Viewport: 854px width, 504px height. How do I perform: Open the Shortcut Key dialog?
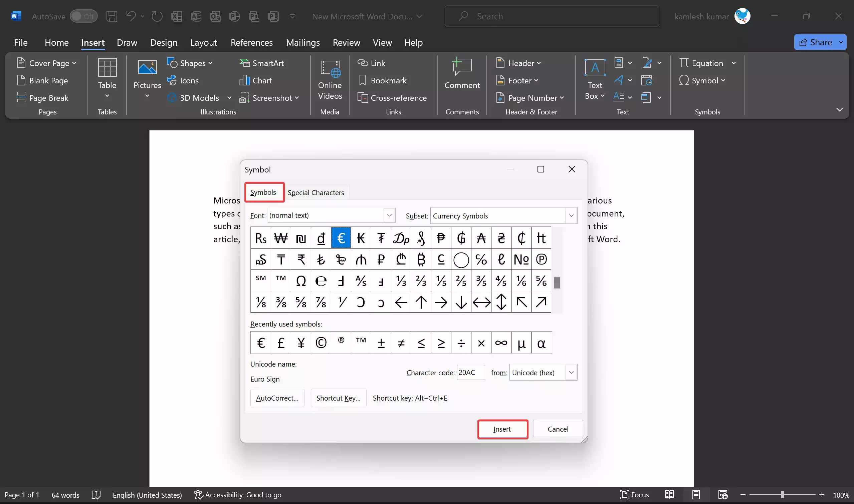338,398
